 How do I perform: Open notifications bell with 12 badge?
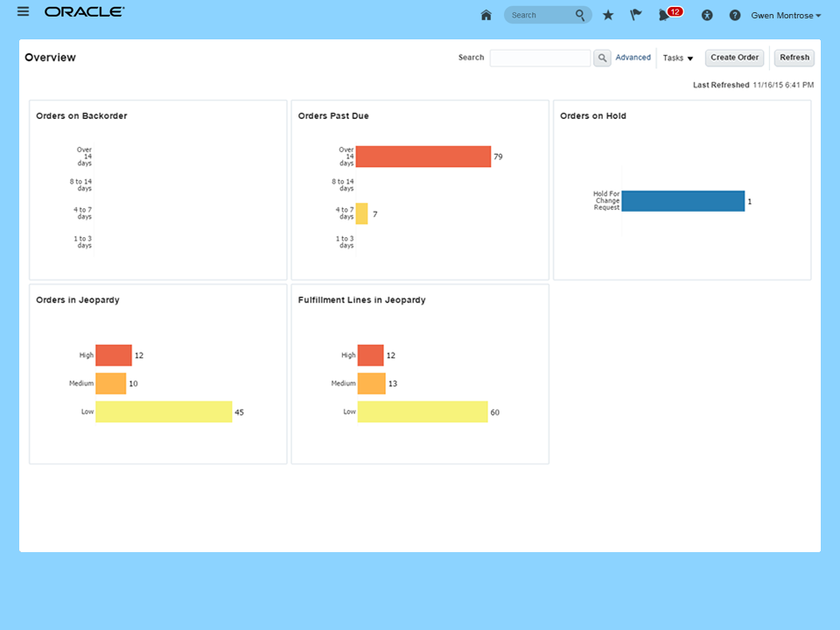[x=669, y=15]
